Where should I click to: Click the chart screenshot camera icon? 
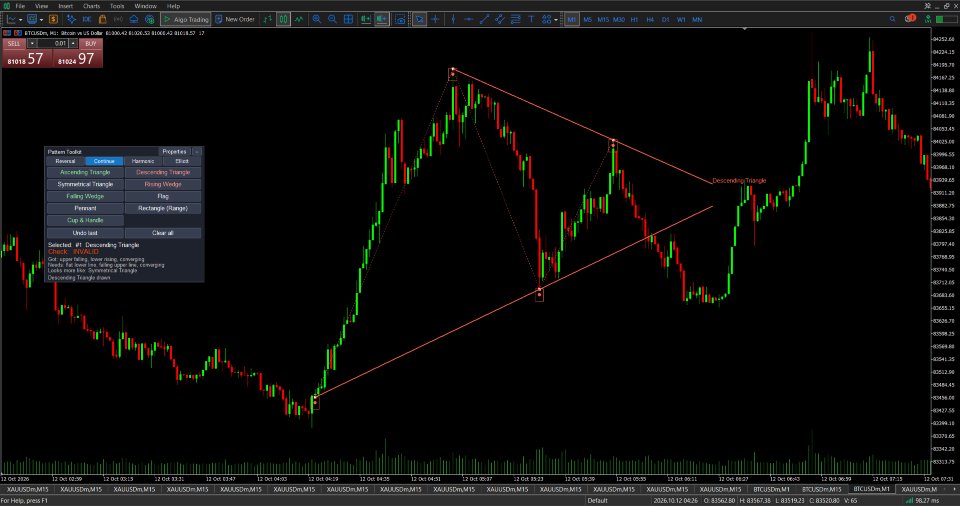click(x=400, y=20)
